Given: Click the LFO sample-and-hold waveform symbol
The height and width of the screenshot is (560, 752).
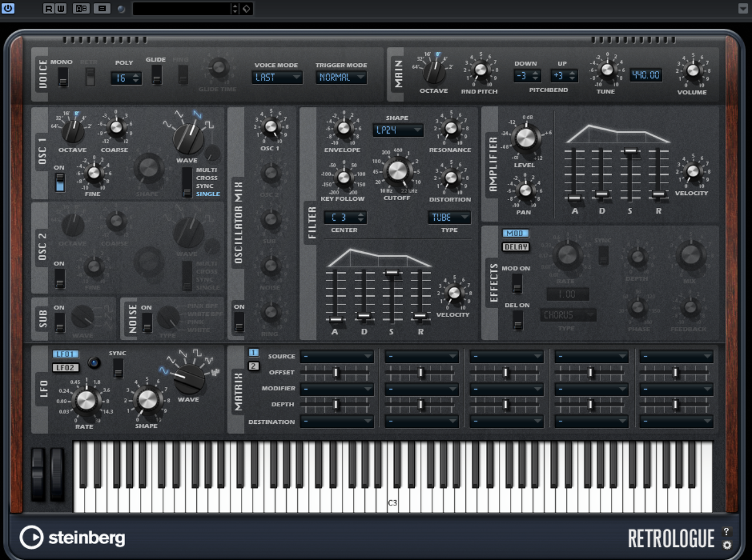Looking at the screenshot, I should (215, 372).
